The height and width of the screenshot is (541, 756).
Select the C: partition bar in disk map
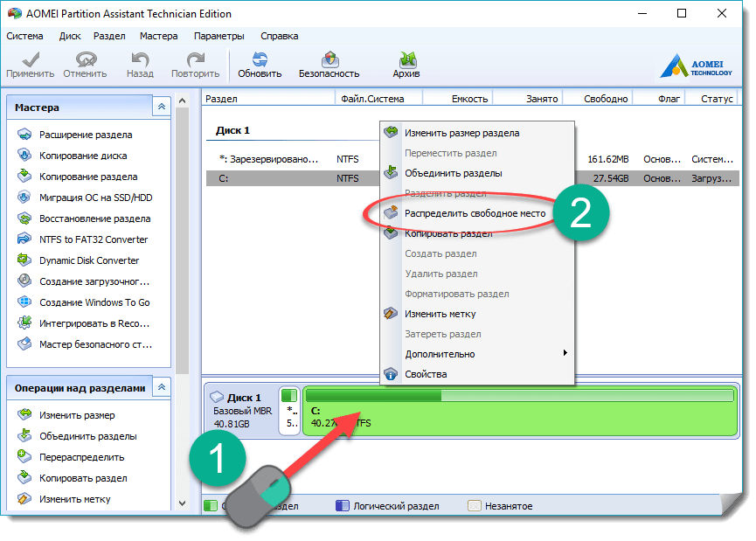coord(520,412)
